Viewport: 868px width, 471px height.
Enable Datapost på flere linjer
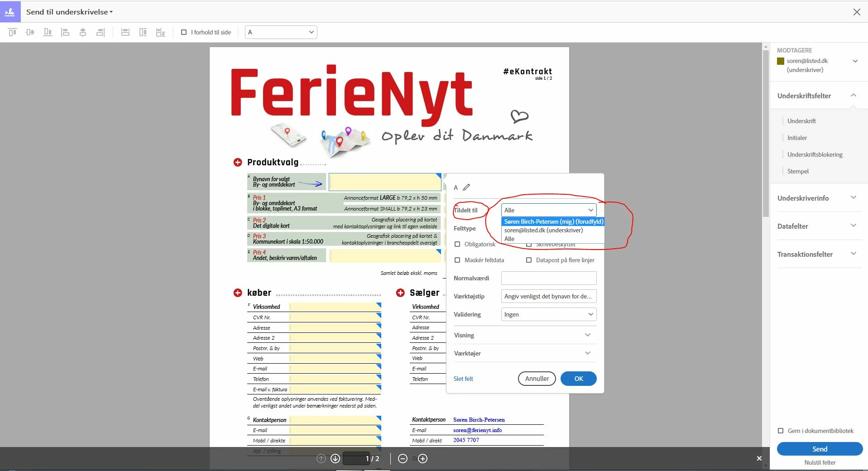click(529, 260)
